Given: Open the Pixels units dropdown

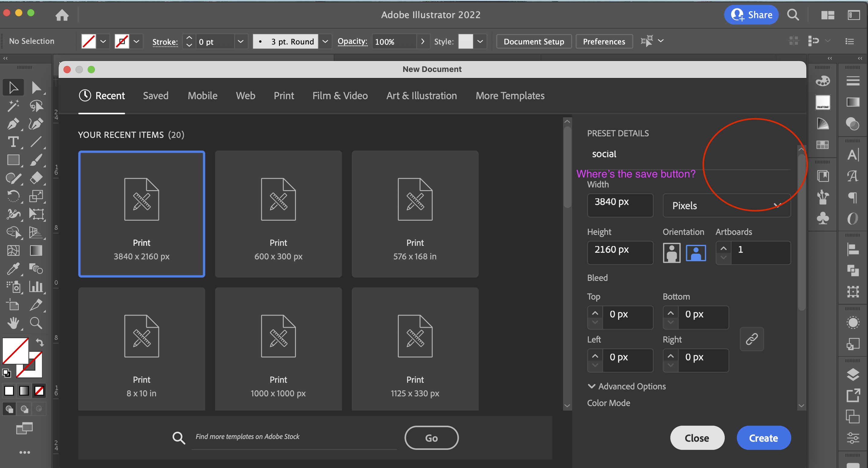Looking at the screenshot, I should 727,206.
